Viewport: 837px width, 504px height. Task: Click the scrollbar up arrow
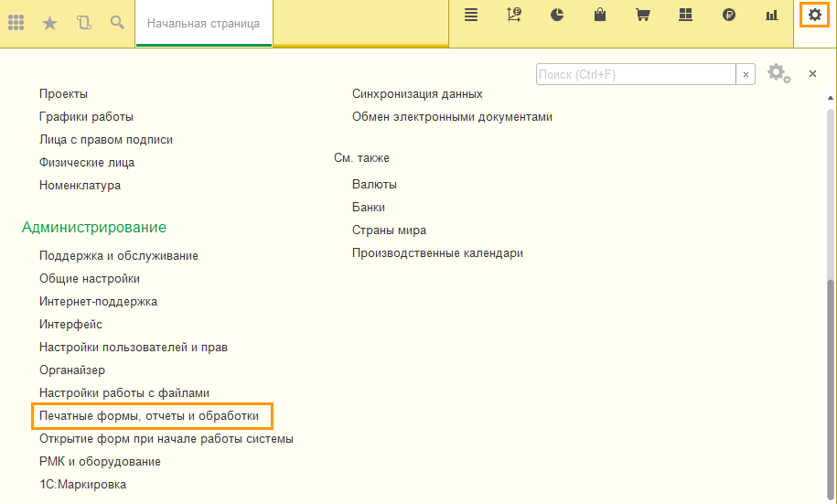[830, 98]
